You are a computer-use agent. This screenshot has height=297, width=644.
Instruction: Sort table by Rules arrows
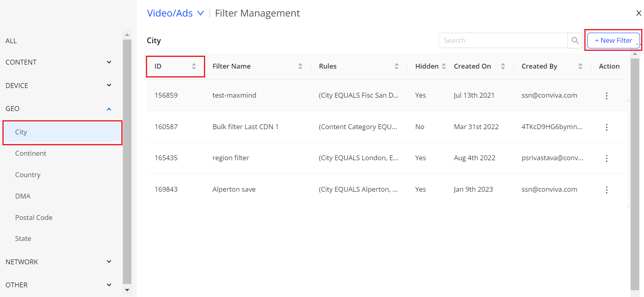pos(397,67)
